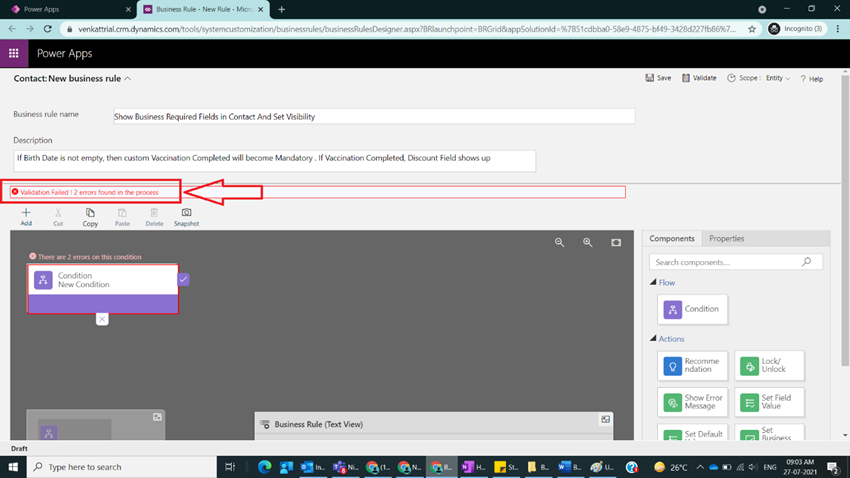Click the Copy toolbar icon

pyautogui.click(x=90, y=217)
